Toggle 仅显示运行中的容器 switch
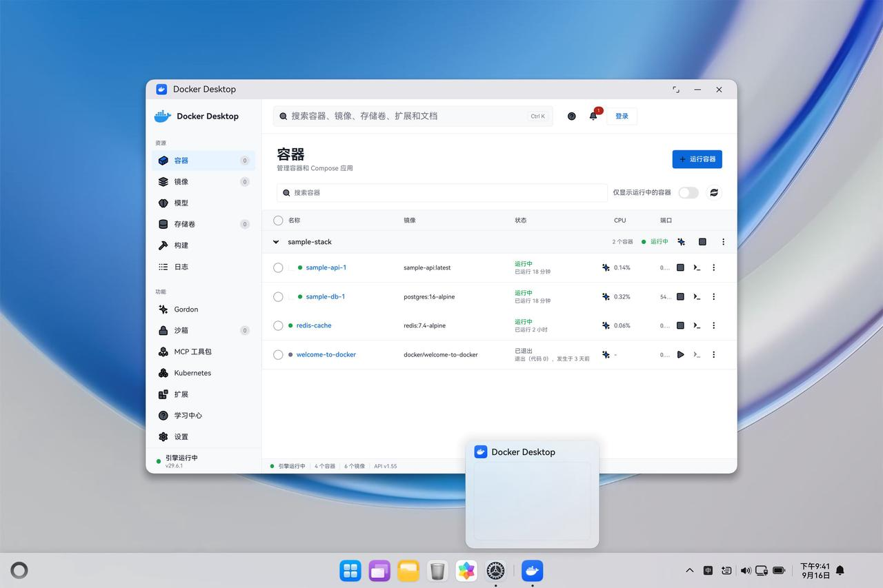 [688, 192]
